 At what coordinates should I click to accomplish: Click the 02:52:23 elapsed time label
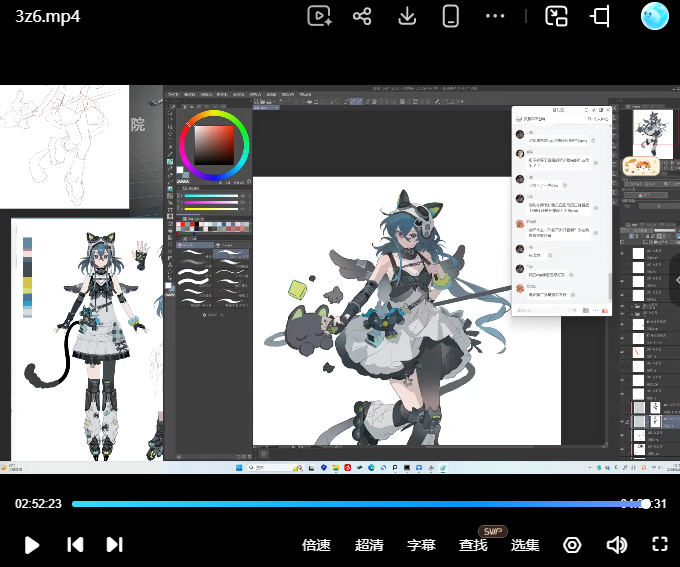[x=38, y=504]
